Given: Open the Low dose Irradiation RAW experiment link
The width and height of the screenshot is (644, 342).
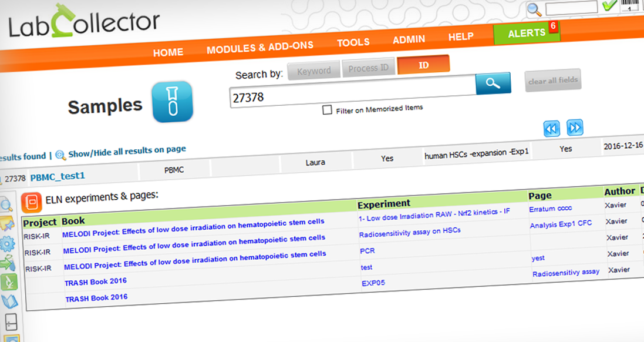Looking at the screenshot, I should click(434, 215).
